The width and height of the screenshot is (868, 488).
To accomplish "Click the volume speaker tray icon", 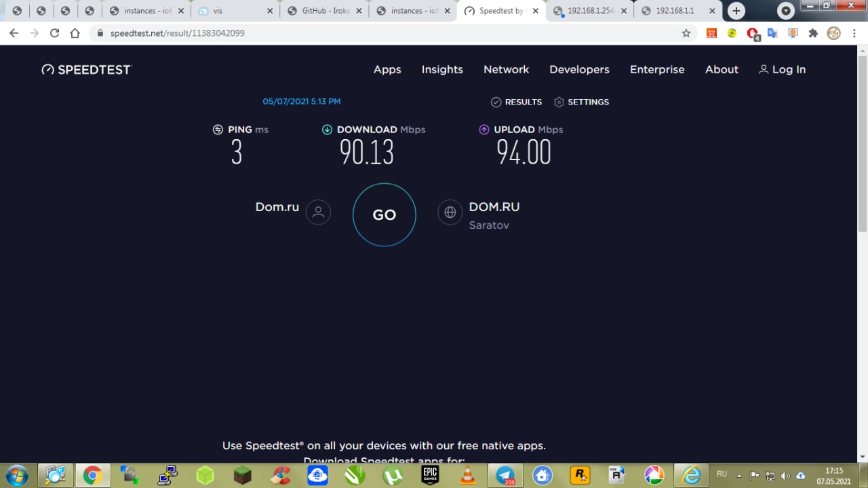I will coord(785,475).
